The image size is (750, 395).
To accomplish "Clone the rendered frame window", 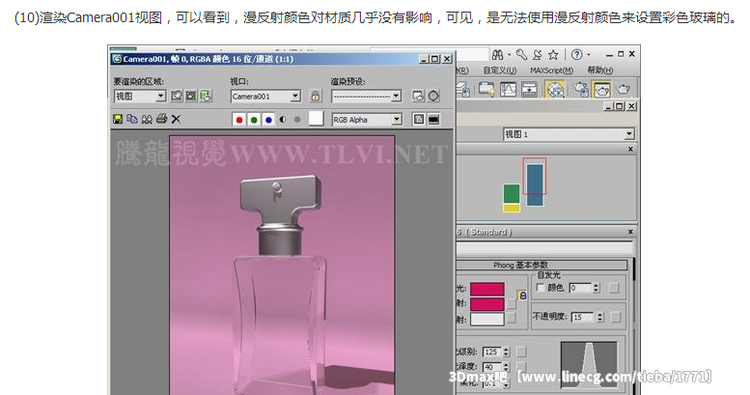I will [x=147, y=119].
